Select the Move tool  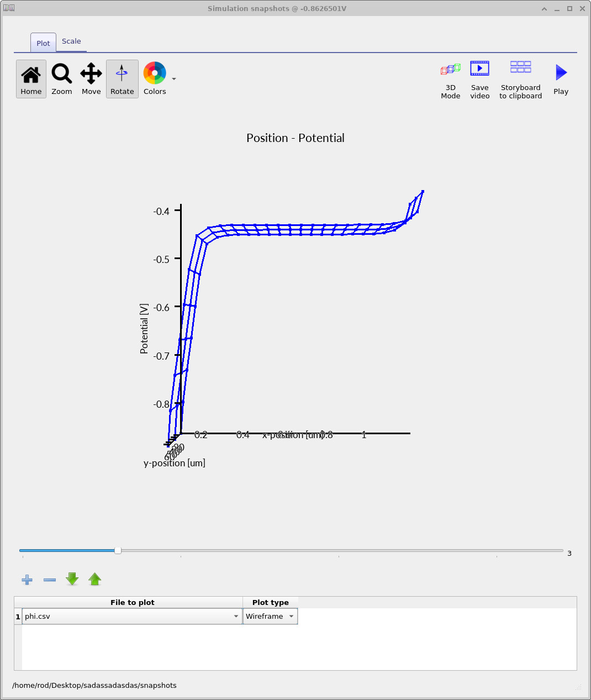91,78
